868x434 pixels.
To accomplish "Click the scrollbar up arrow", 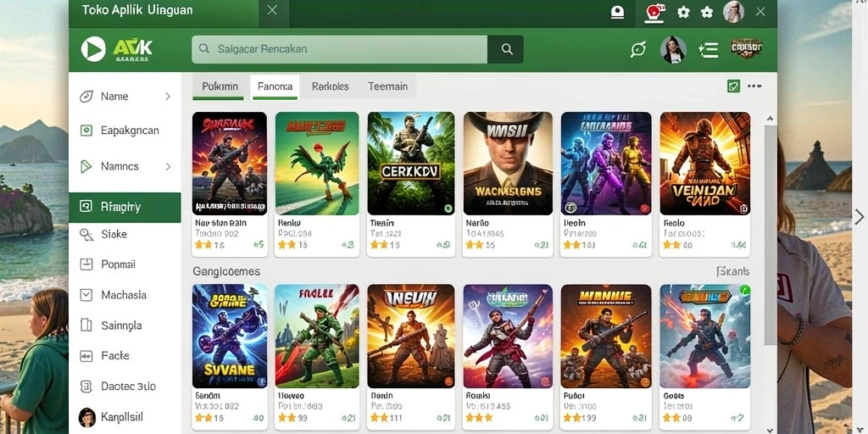I will click(770, 119).
